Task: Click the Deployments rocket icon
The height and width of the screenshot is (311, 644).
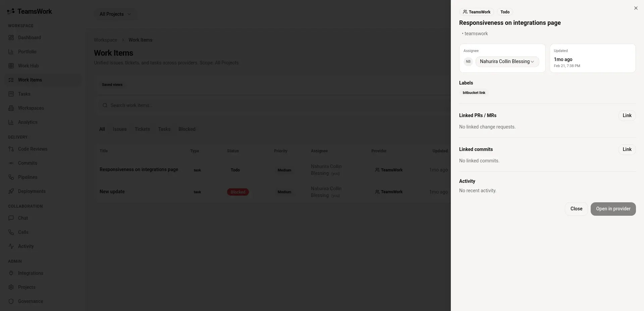Action: (11, 191)
